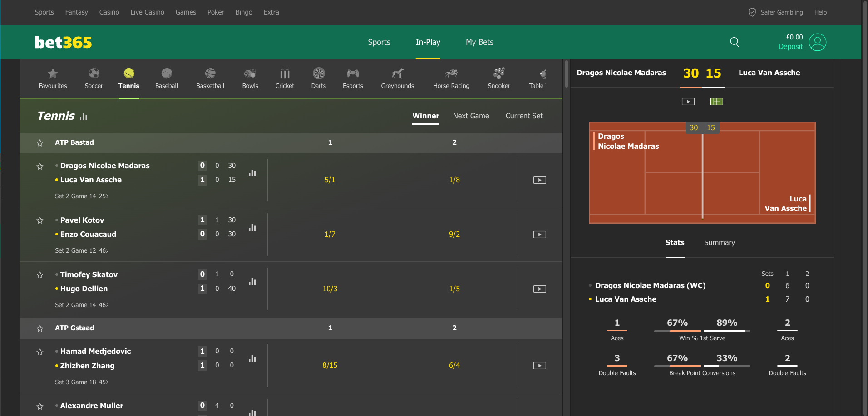Open Safer Gambling link
The image size is (868, 416).
[x=776, y=12]
